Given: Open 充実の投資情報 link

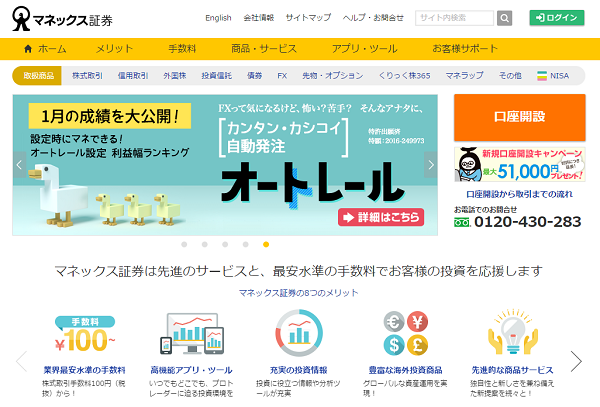Looking at the screenshot, I should [x=298, y=370].
